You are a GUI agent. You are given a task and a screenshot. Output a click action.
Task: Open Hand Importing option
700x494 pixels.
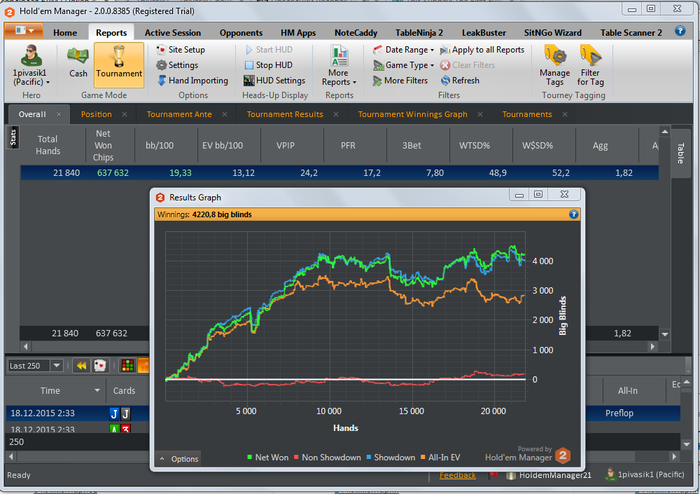(x=193, y=80)
